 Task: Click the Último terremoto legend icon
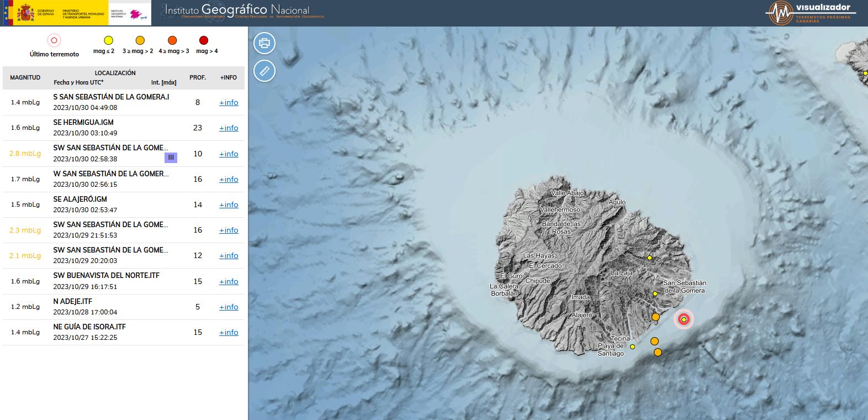pyautogui.click(x=54, y=40)
